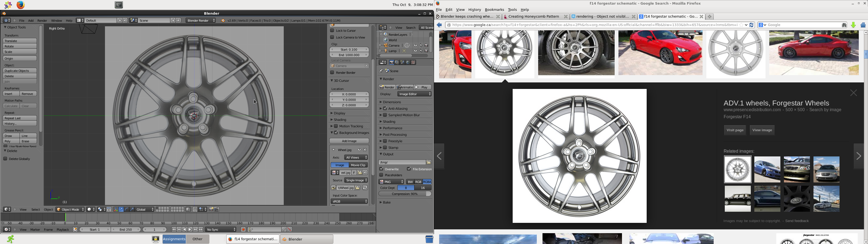
Task: Toggle the Overwrite checkbox
Action: (381, 169)
